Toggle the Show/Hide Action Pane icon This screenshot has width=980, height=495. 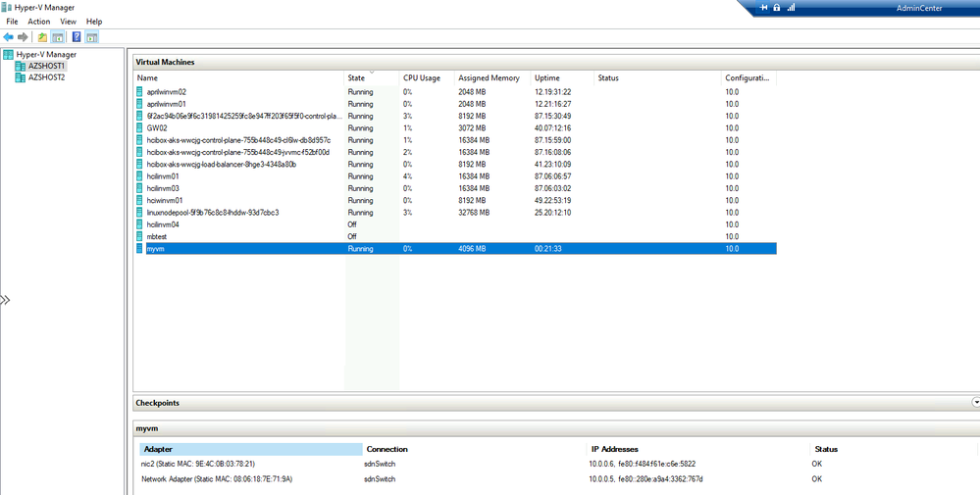[x=92, y=37]
